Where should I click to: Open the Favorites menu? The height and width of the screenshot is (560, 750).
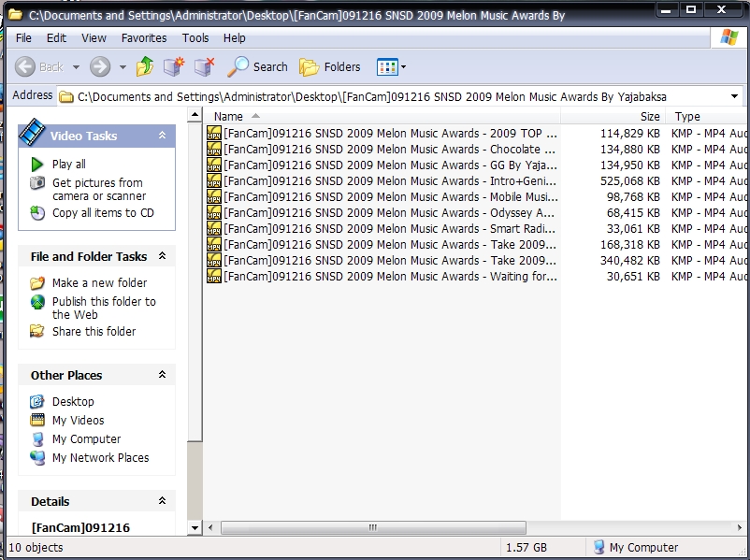click(144, 37)
